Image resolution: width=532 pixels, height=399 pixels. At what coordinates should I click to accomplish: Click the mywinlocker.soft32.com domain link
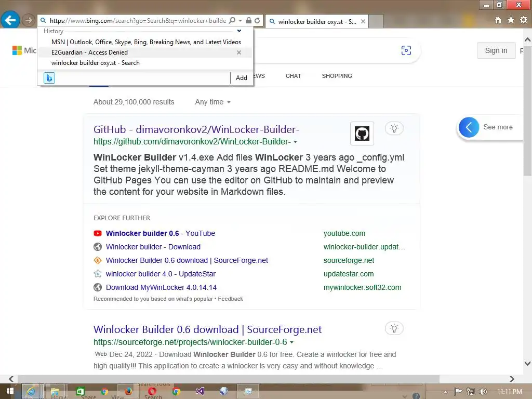pos(362,288)
